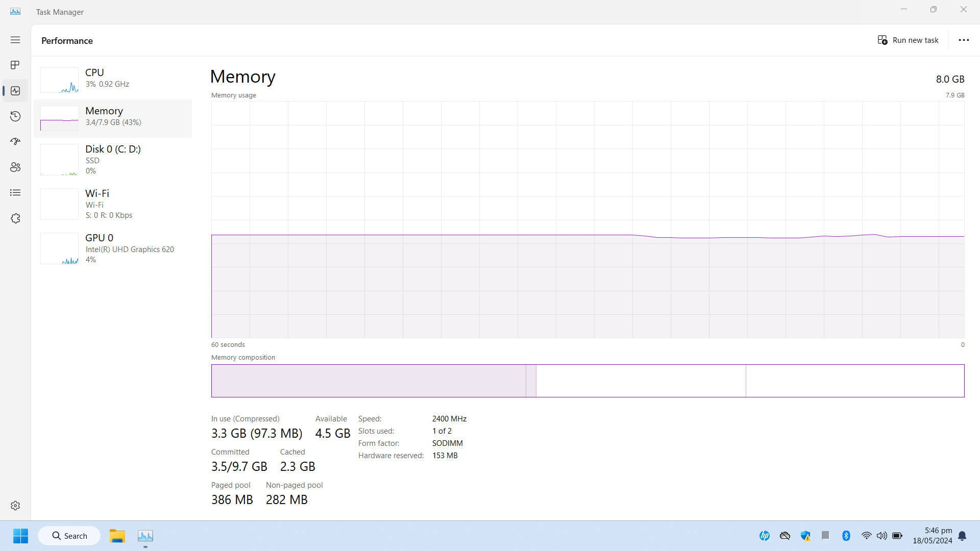The height and width of the screenshot is (551, 980).
Task: Open the HP tray icon
Action: tap(765, 536)
